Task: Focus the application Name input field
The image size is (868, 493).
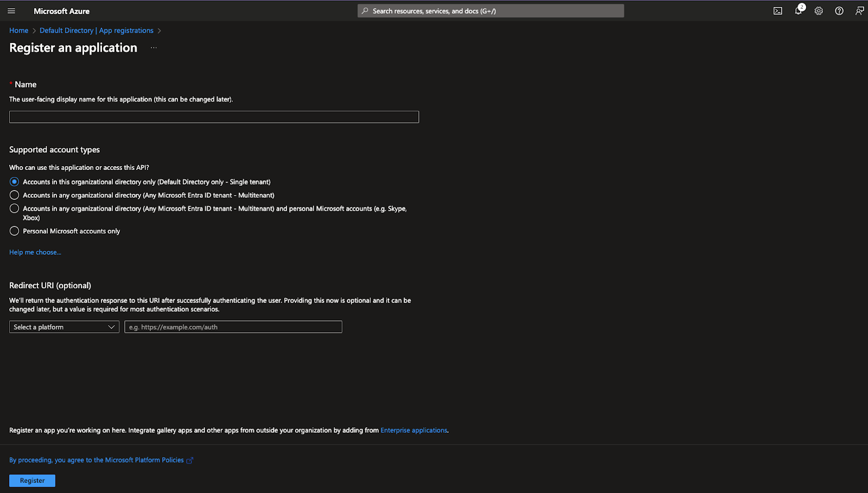Action: (x=214, y=117)
